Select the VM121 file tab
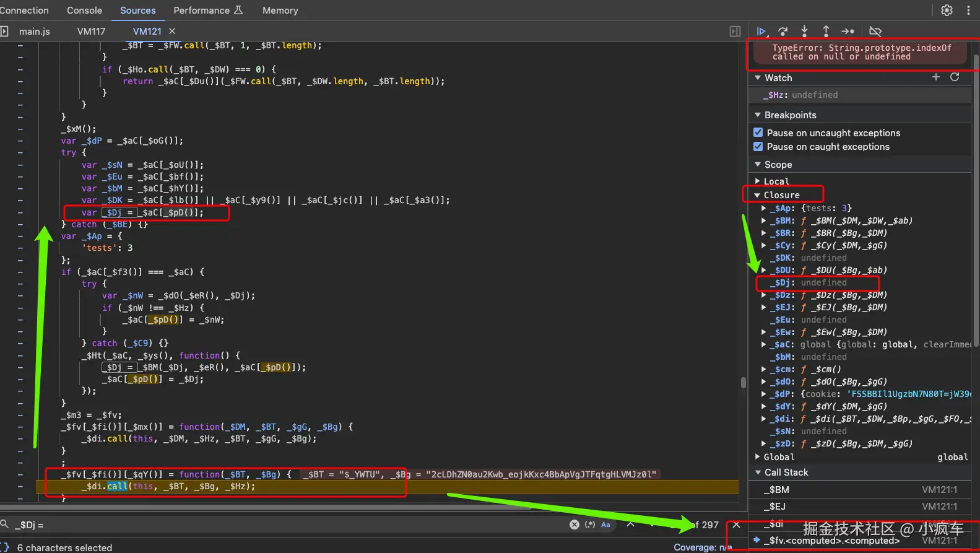This screenshot has height=553, width=980. (x=147, y=31)
